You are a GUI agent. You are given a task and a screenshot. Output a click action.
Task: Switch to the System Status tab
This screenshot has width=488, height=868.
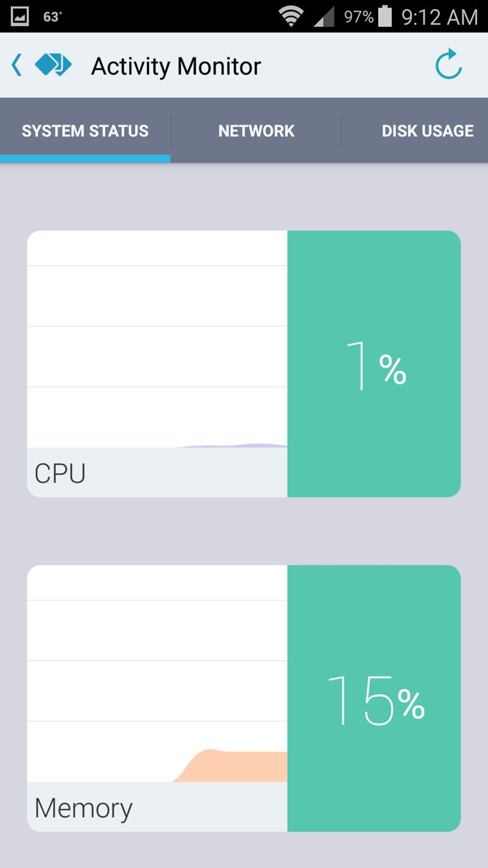point(85,131)
